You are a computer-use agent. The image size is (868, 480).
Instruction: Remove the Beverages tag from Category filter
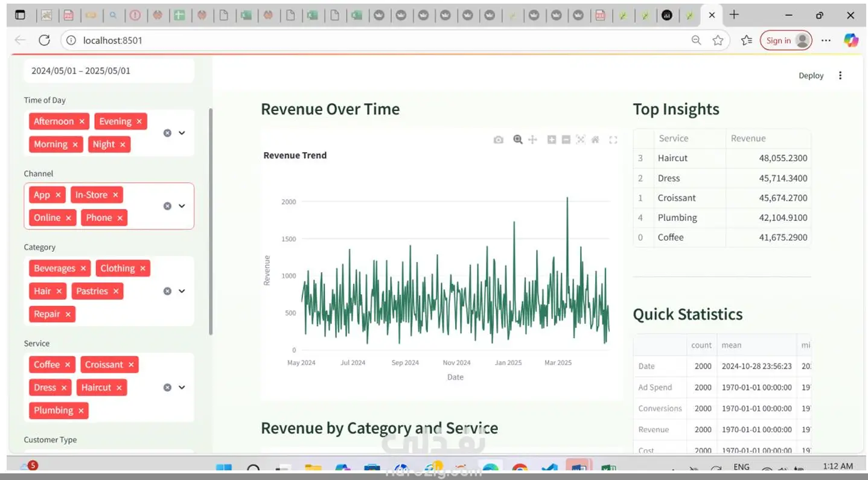pos(83,269)
